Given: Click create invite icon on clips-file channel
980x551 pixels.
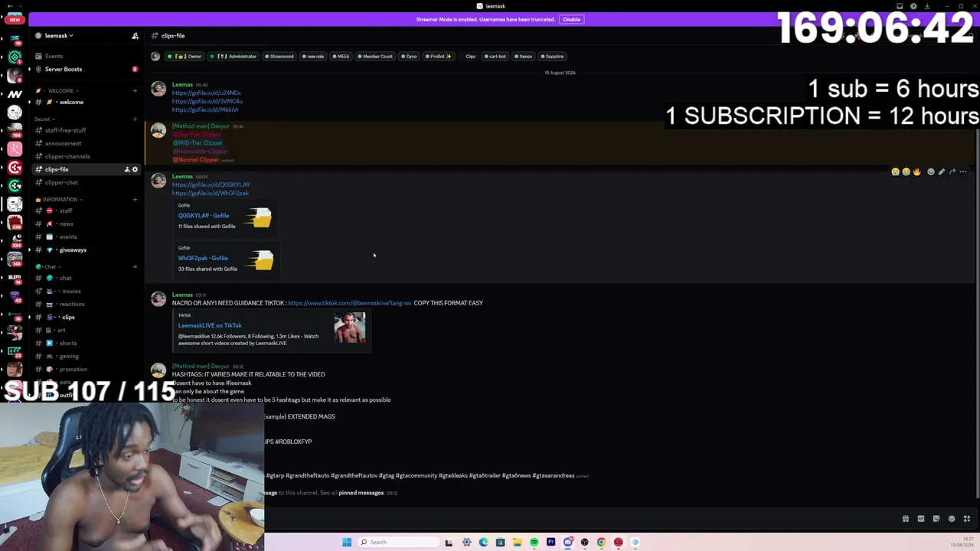Looking at the screenshot, I should 127,169.
